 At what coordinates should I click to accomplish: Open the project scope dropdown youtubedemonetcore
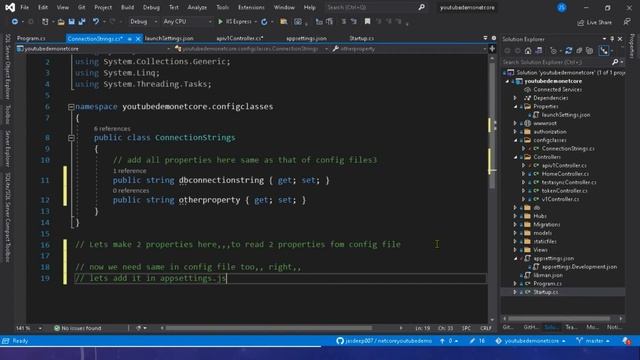pos(93,49)
